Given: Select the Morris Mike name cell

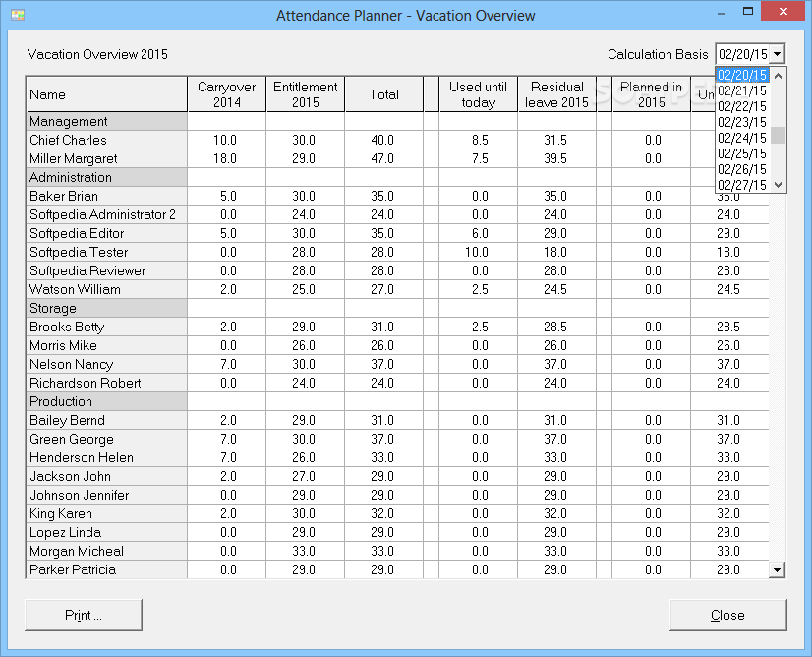Looking at the screenshot, I should click(x=106, y=345).
